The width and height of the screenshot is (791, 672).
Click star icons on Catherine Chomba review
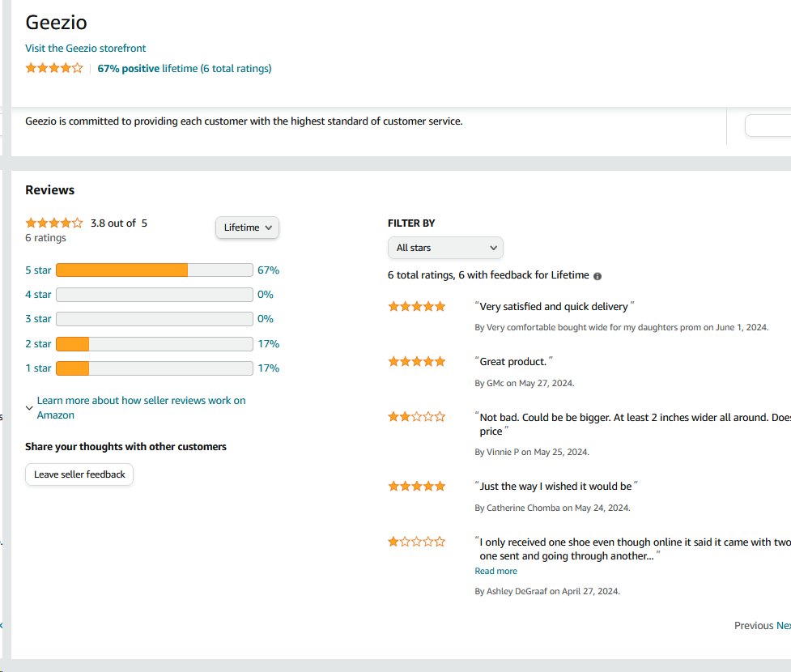417,487
